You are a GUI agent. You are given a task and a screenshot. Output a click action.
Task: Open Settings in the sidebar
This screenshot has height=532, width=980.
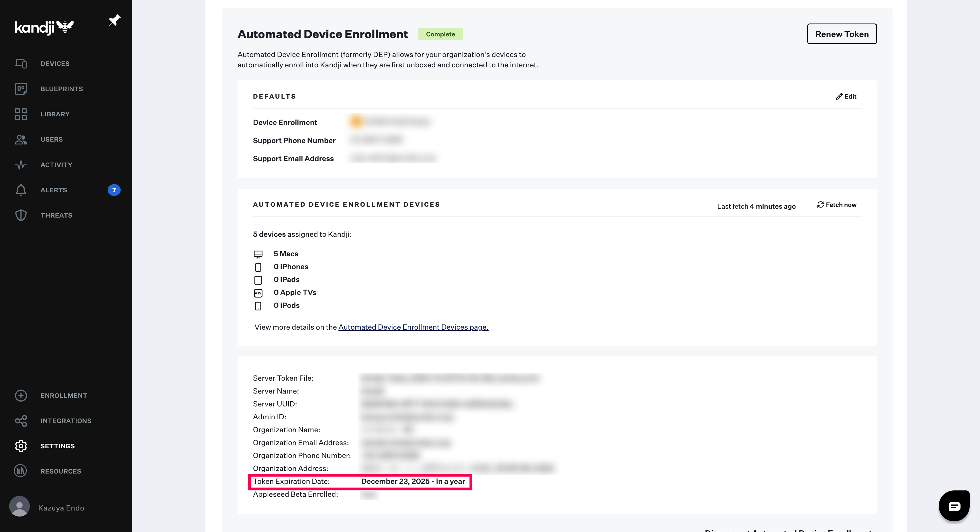click(x=57, y=446)
